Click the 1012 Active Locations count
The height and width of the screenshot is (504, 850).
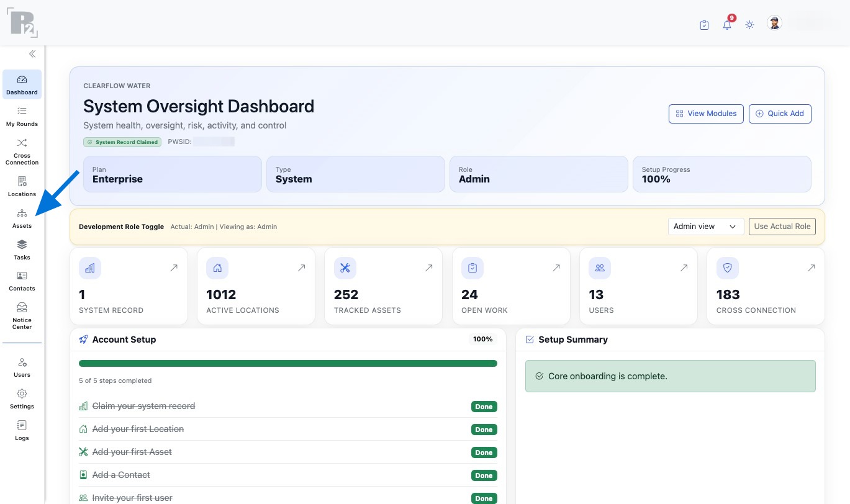coord(221,294)
